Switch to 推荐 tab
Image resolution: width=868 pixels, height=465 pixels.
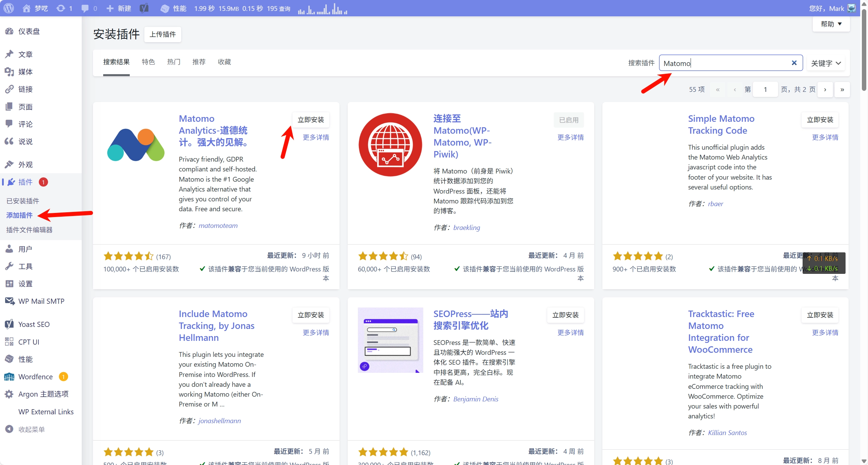coord(199,62)
